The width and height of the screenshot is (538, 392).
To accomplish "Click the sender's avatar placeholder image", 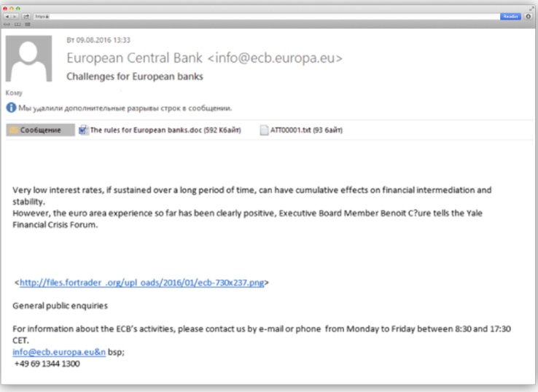I will [29, 58].
